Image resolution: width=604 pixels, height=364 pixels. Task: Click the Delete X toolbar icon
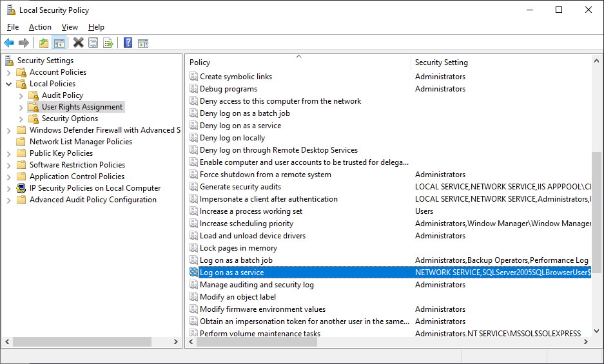tap(78, 43)
